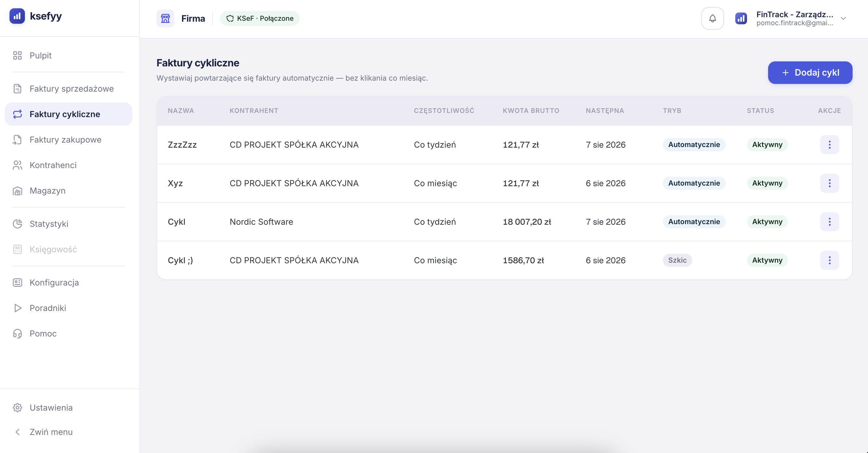Open Faktury zakupowe section
Viewport: 868px width, 453px height.
point(68,140)
